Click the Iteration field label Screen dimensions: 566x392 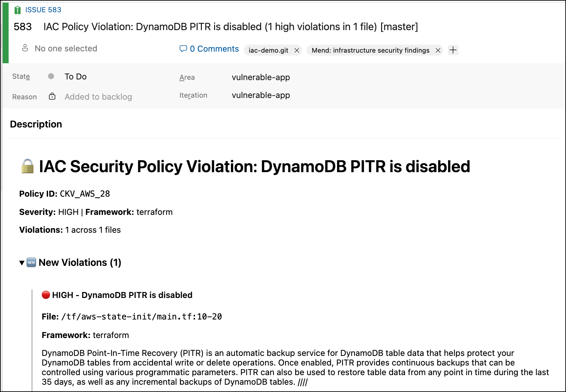pos(194,95)
